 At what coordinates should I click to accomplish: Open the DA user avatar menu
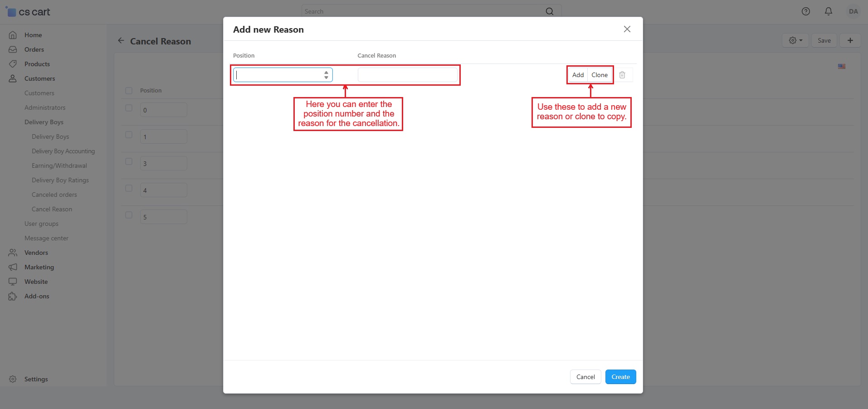(853, 12)
